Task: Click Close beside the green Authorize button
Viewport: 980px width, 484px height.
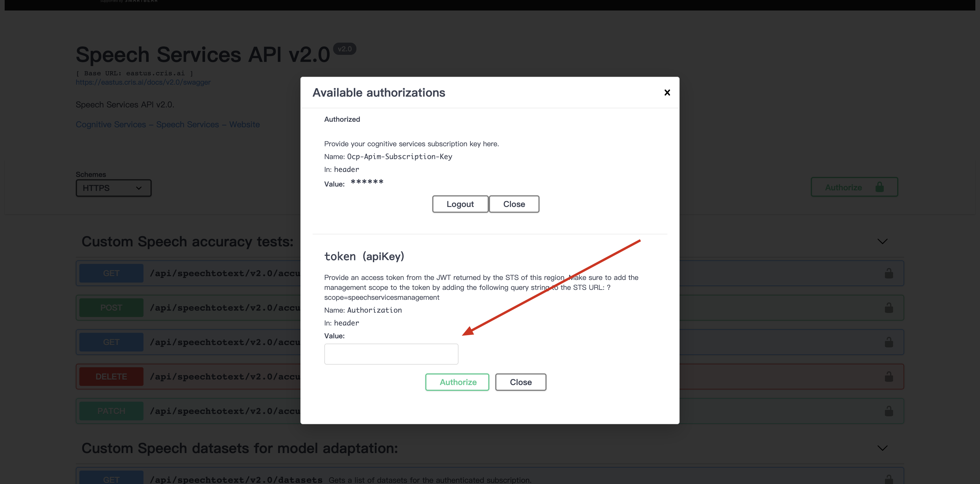Action: click(x=520, y=382)
